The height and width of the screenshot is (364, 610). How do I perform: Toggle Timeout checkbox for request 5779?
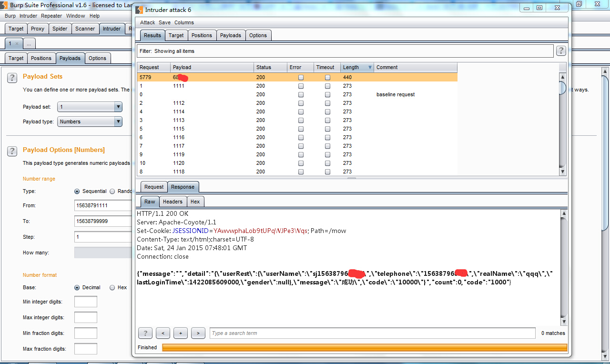click(327, 77)
